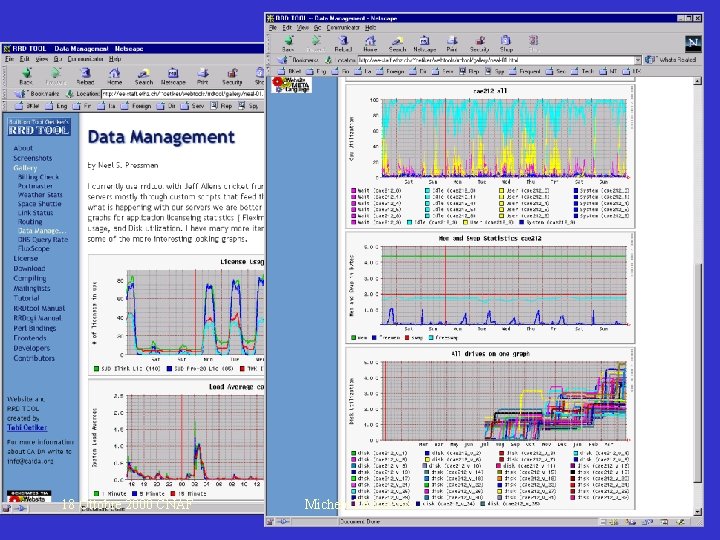Viewport: 720px width, 540px height.
Task: Open Communicator menu in rear Netscape window
Action: 85,59
